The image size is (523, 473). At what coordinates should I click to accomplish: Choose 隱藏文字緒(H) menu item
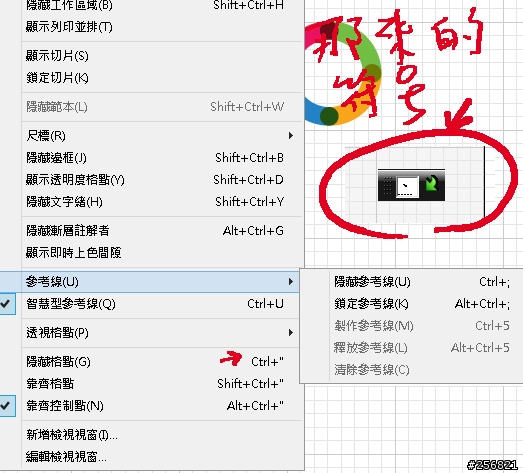[162, 202]
